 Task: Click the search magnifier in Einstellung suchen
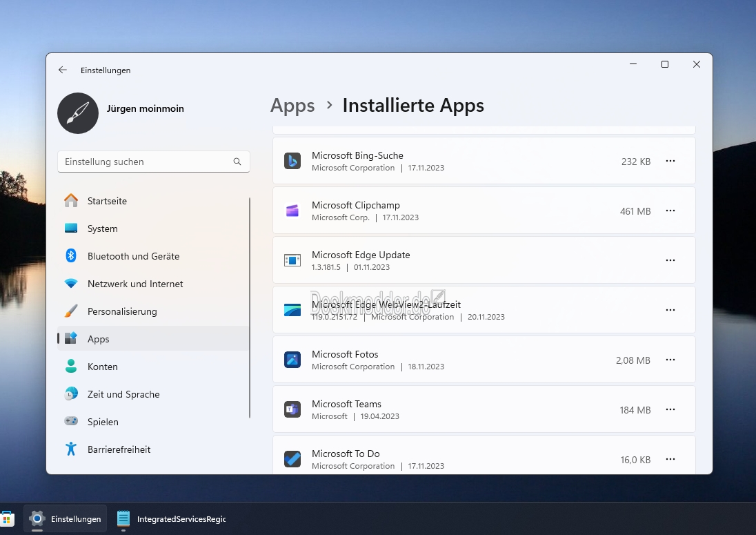(237, 162)
